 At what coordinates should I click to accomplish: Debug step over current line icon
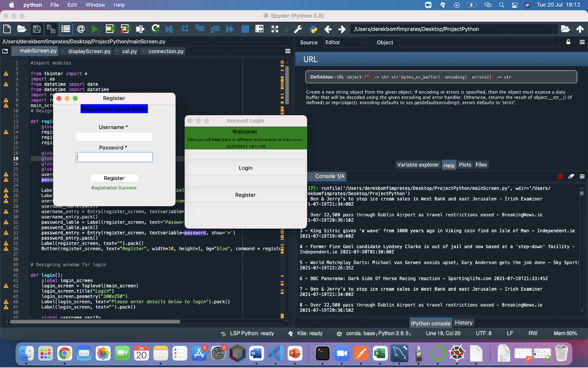[x=185, y=29]
